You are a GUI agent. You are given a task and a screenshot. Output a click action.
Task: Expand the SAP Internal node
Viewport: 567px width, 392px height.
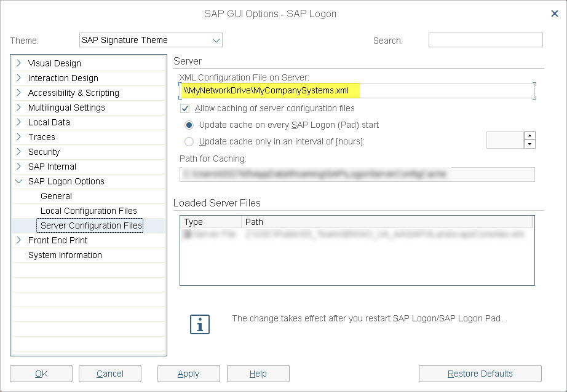tap(19, 167)
